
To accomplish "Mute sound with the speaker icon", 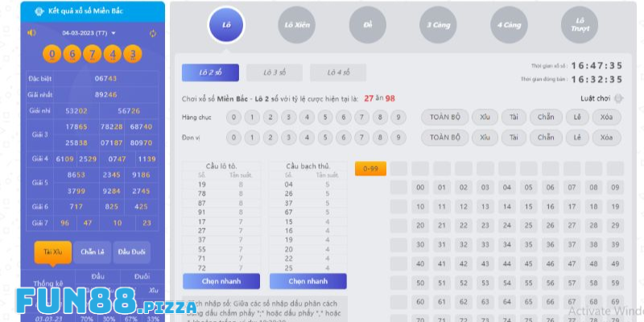I will 32,33.
